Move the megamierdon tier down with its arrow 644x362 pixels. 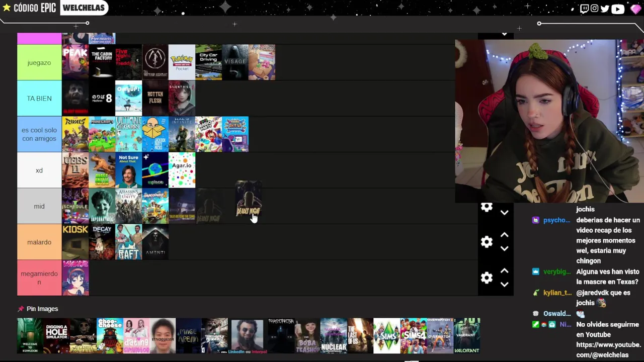[x=504, y=284]
